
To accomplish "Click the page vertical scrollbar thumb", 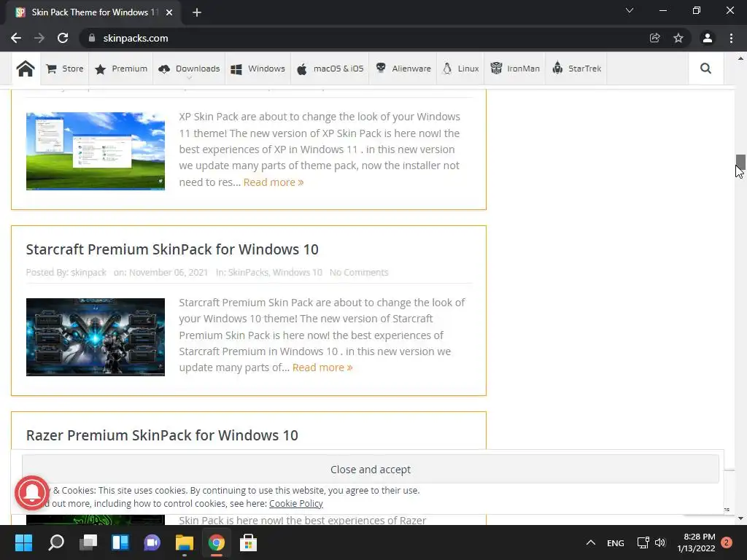I will (740, 164).
